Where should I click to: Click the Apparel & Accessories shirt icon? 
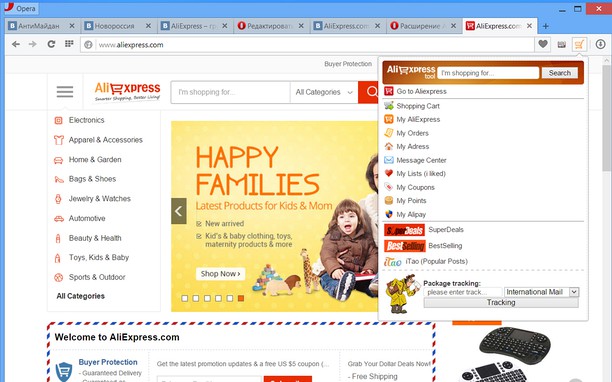[x=59, y=140]
